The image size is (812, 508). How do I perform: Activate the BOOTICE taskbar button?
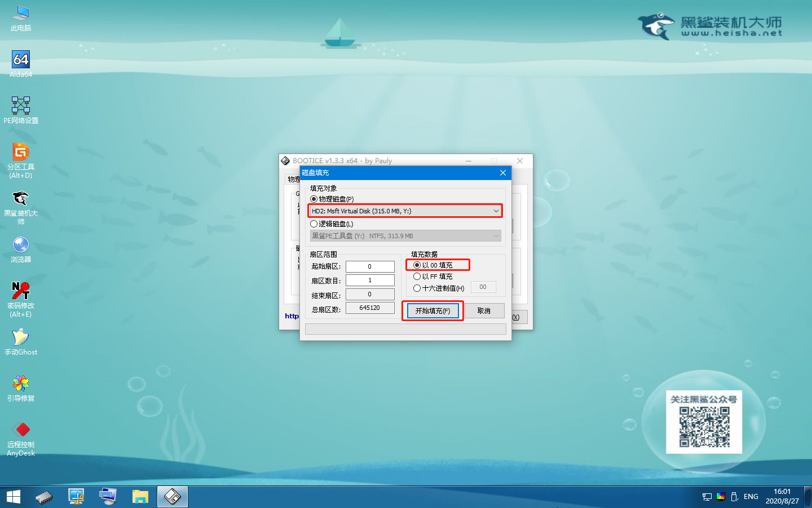[172, 497]
